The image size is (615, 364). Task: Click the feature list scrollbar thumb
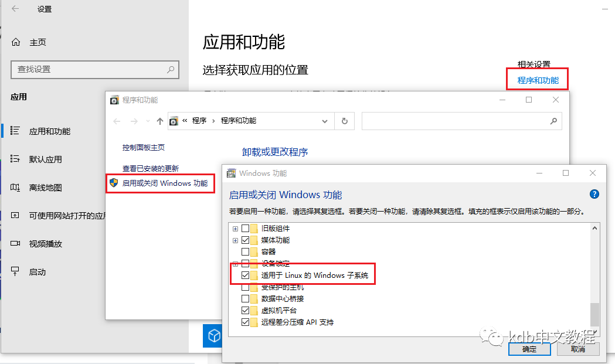(594, 315)
